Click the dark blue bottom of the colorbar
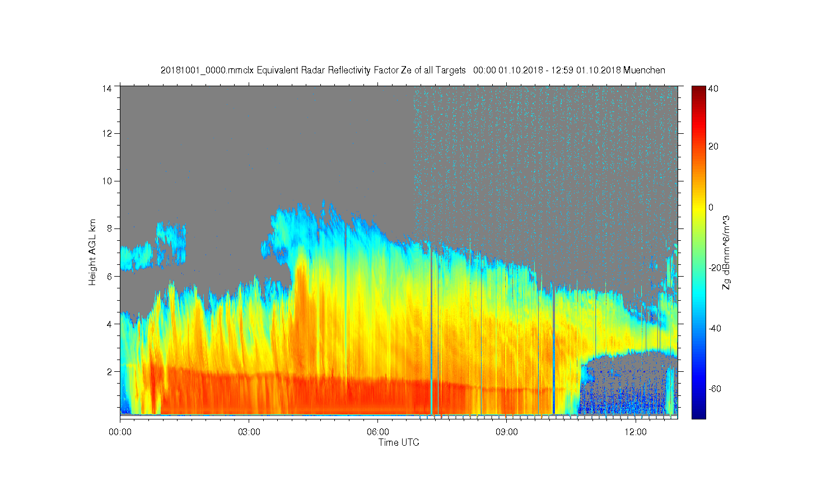Viewport: 840px width, 504px height. pos(698,412)
